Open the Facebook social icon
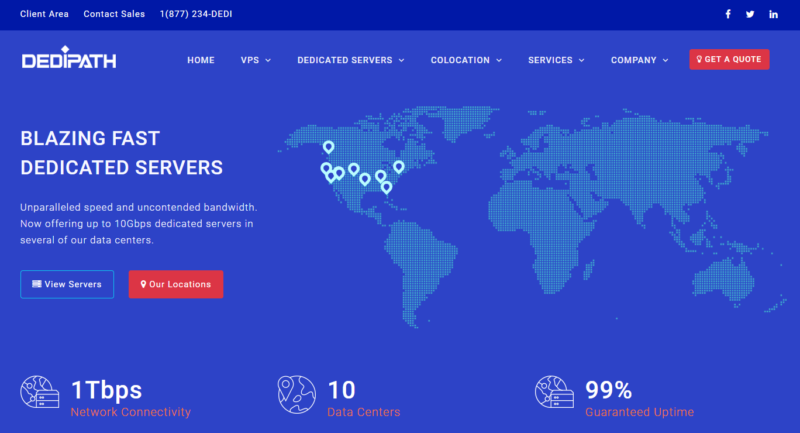The image size is (800, 433). pyautogui.click(x=727, y=14)
